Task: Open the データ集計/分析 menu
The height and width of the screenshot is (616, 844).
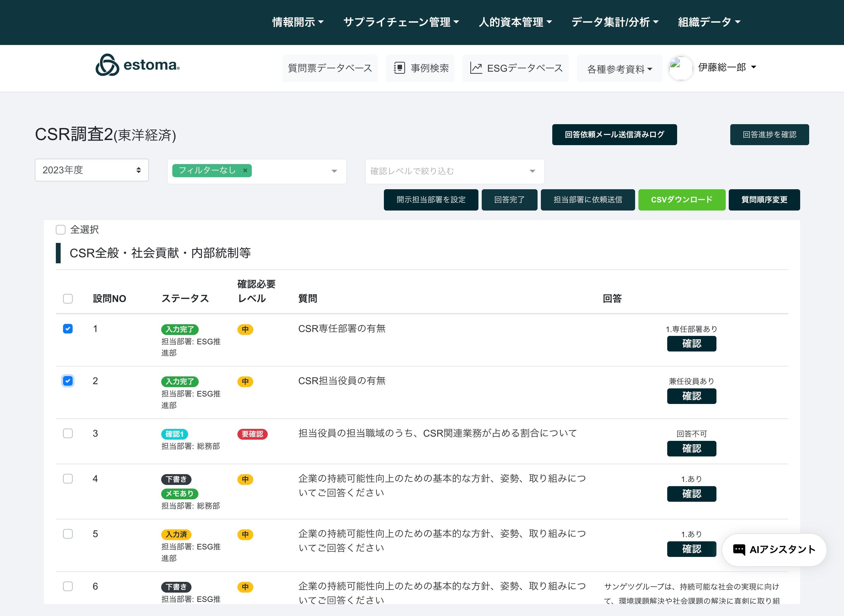Action: (614, 22)
